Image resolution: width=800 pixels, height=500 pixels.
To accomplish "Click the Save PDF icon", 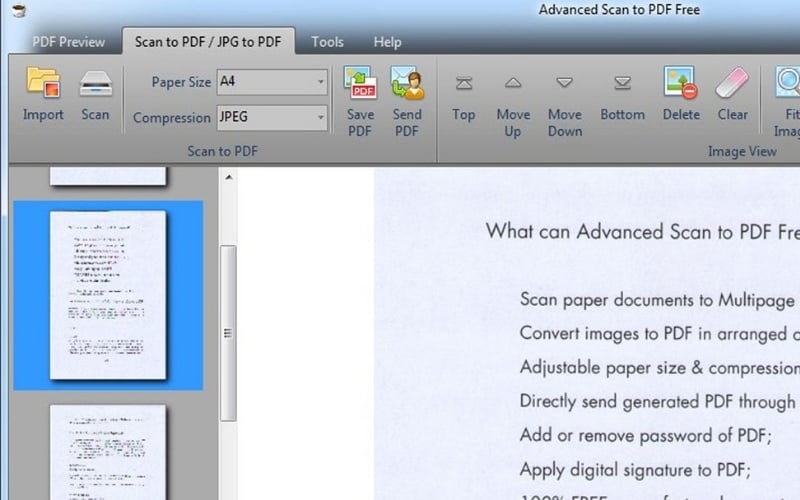I will coord(360,82).
